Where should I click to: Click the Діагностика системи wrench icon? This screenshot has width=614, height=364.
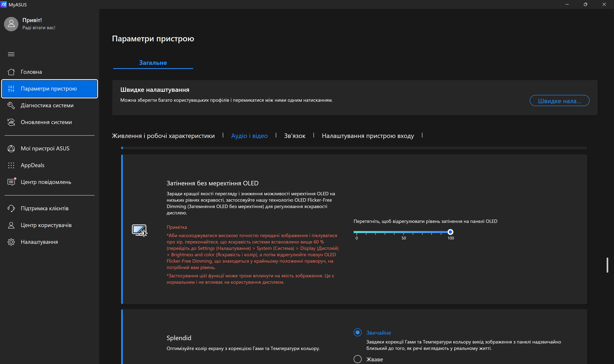point(11,106)
